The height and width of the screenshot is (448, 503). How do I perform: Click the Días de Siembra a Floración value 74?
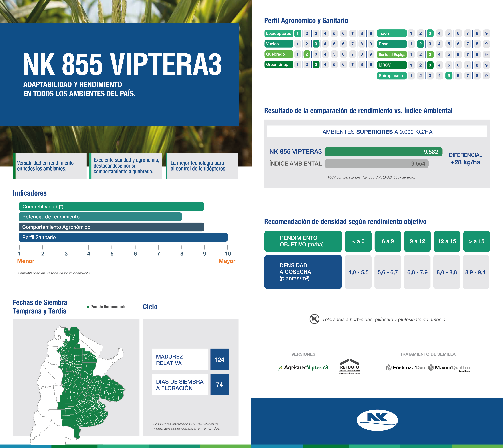220,384
